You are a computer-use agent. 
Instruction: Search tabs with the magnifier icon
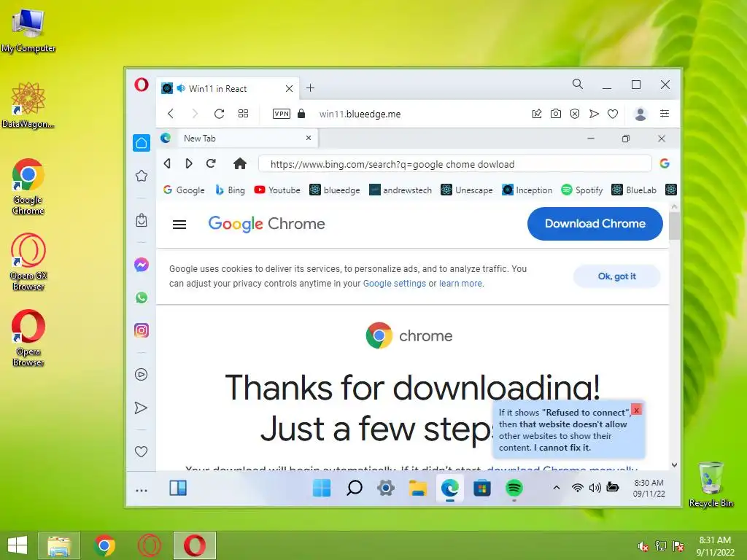tap(578, 85)
